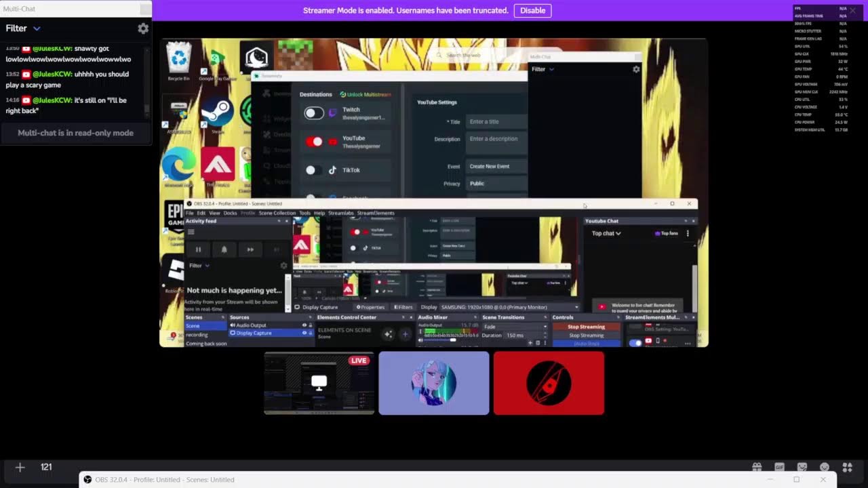This screenshot has width=868, height=488.
Task: Open Youtube Chat three-dot menu
Action: tap(688, 233)
